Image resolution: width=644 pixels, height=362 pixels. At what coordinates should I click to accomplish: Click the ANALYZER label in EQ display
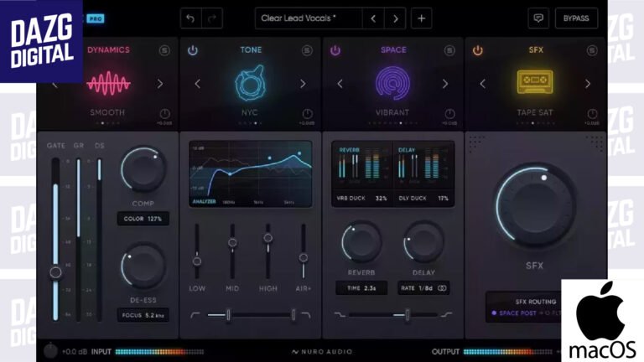tap(204, 201)
